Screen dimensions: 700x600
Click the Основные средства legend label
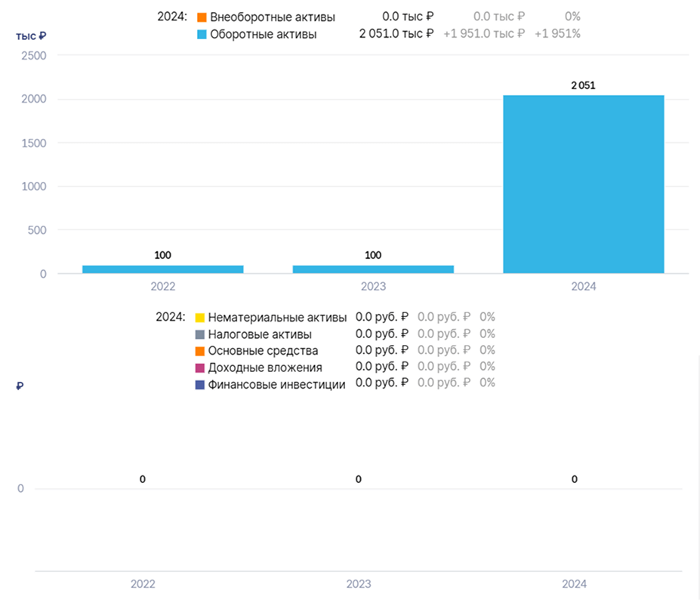coord(263,351)
